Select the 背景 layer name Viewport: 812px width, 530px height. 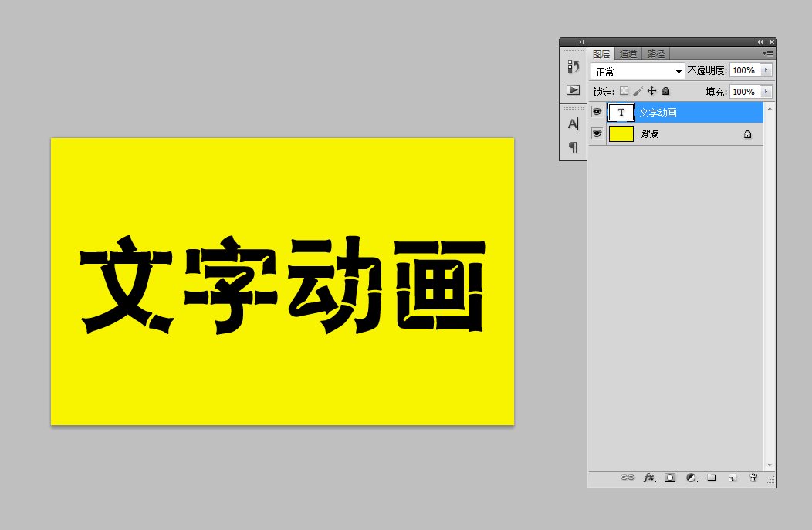650,134
